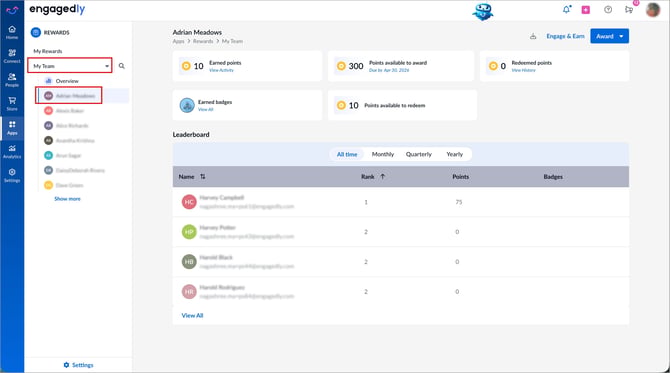Click the Points column header
This screenshot has height=373, width=670.
pyautogui.click(x=461, y=176)
